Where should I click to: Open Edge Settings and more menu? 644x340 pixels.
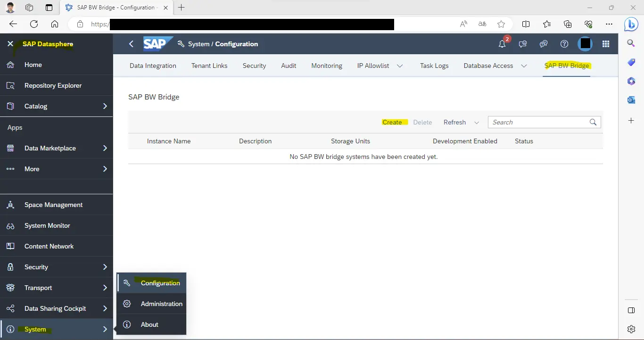(609, 24)
